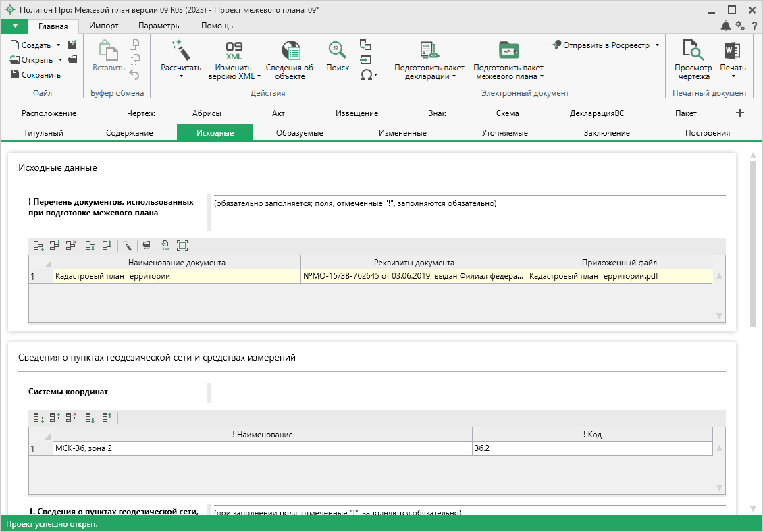
Task: Switch to the Импорт ribbon tab
Action: coord(104,26)
